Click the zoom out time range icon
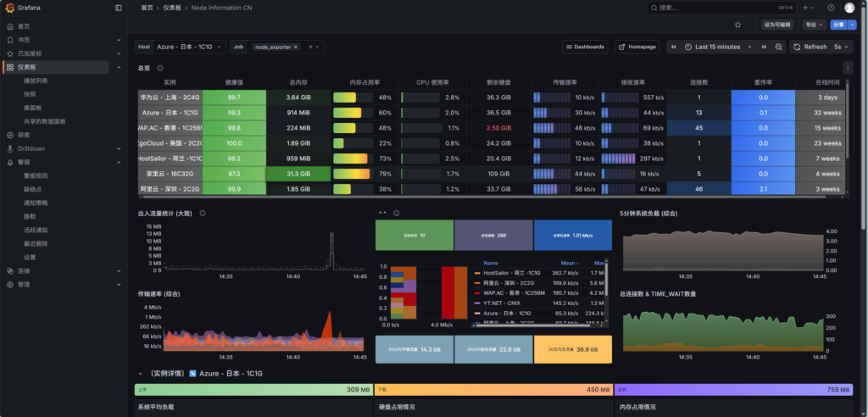 point(778,47)
